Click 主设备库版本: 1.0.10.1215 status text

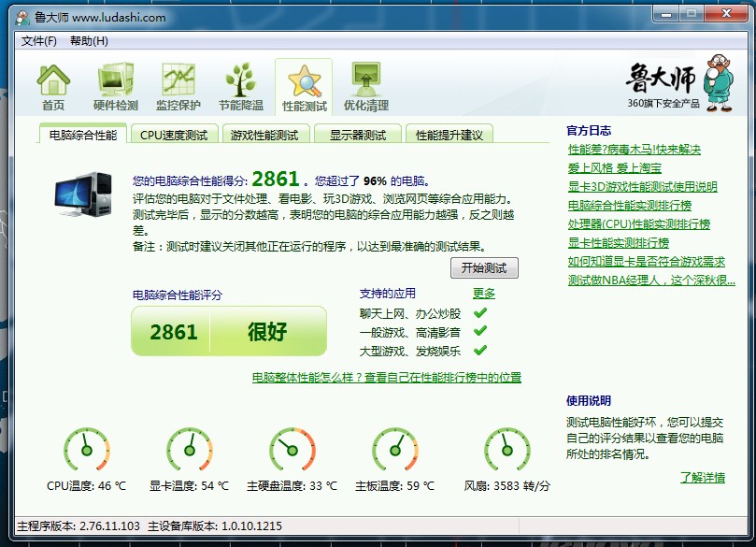215,525
